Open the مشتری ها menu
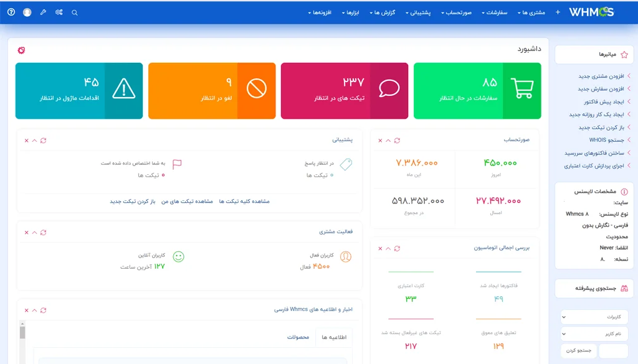The image size is (638, 364). (x=531, y=12)
